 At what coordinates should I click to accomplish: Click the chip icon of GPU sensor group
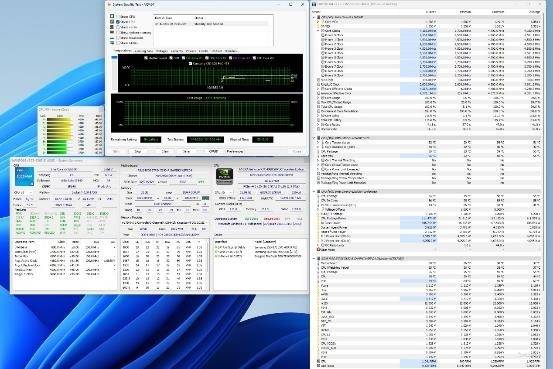[318, 259]
